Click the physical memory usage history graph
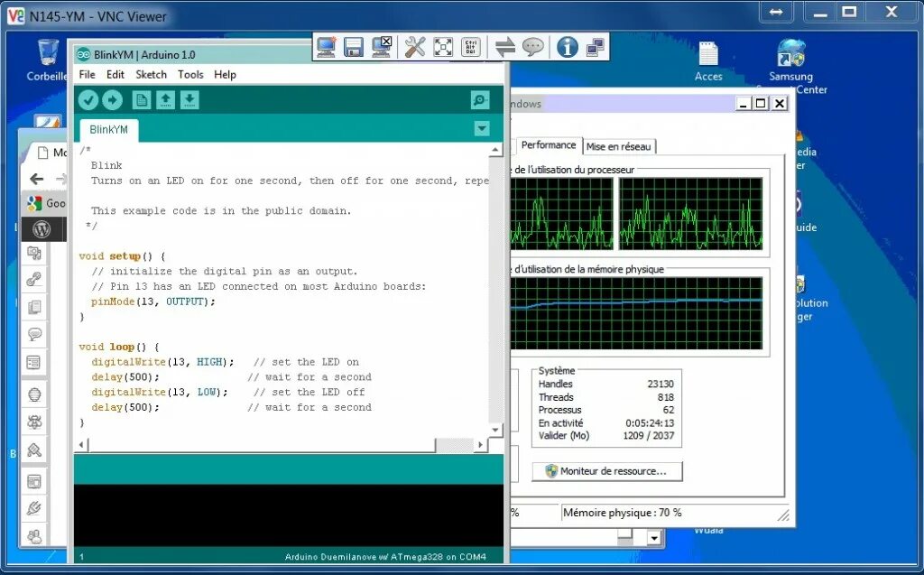This screenshot has height=575, width=924. click(x=636, y=313)
